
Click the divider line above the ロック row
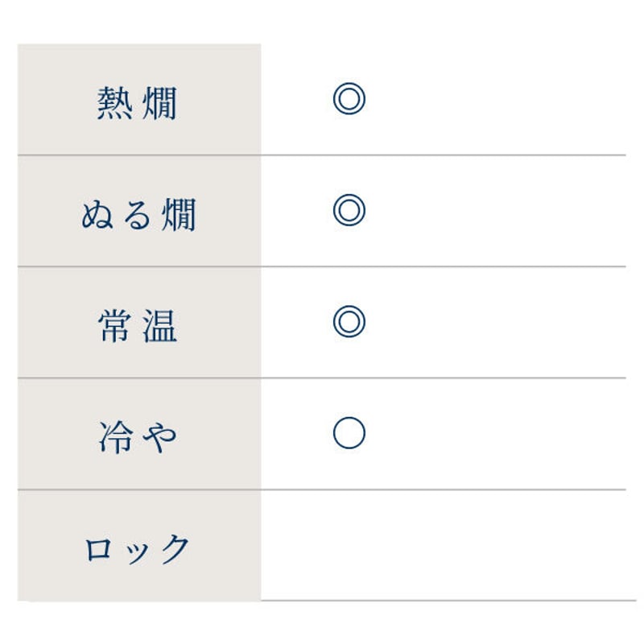(x=321, y=489)
